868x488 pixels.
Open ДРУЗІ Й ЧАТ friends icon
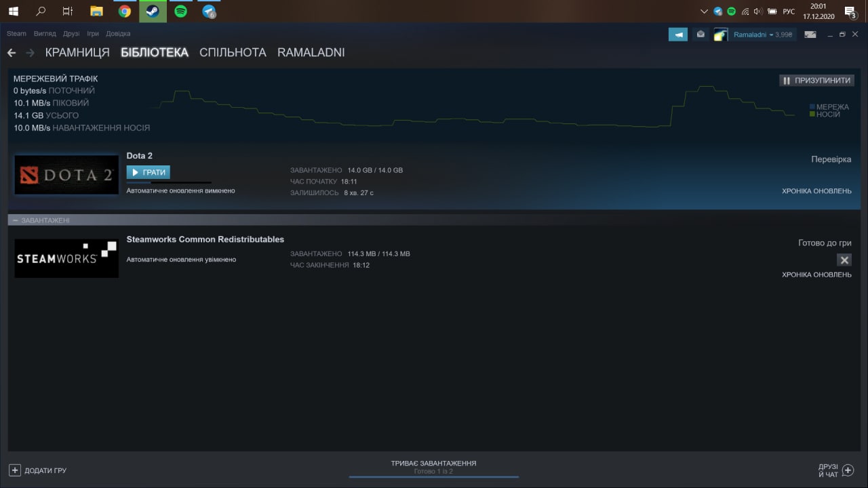click(848, 470)
